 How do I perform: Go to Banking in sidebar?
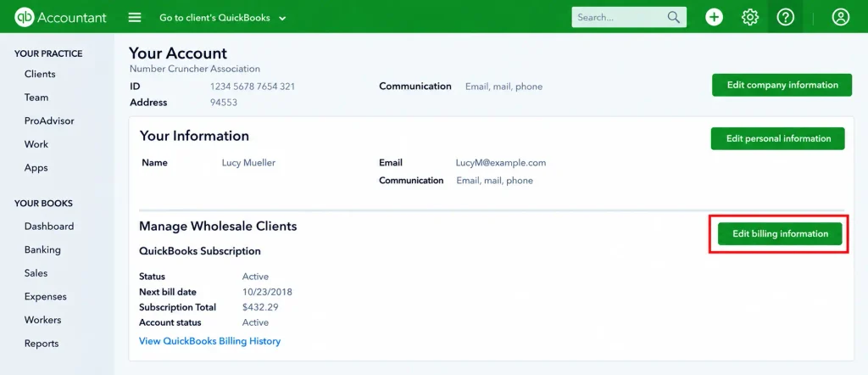click(42, 249)
